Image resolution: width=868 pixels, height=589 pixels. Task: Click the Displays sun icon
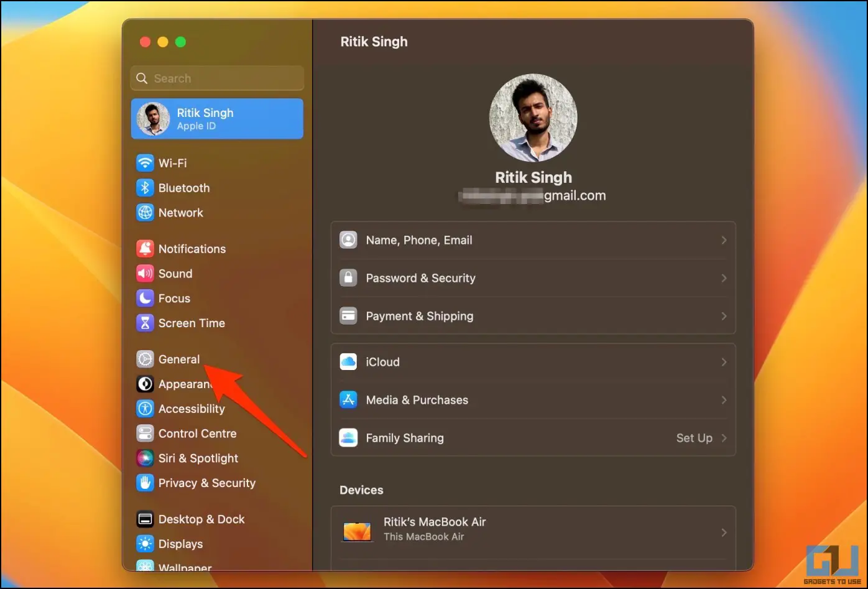coord(145,544)
